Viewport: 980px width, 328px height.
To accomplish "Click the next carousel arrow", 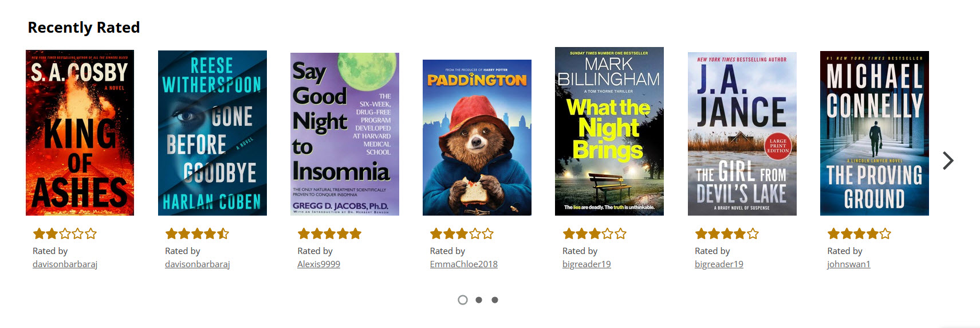I will pos(948,161).
